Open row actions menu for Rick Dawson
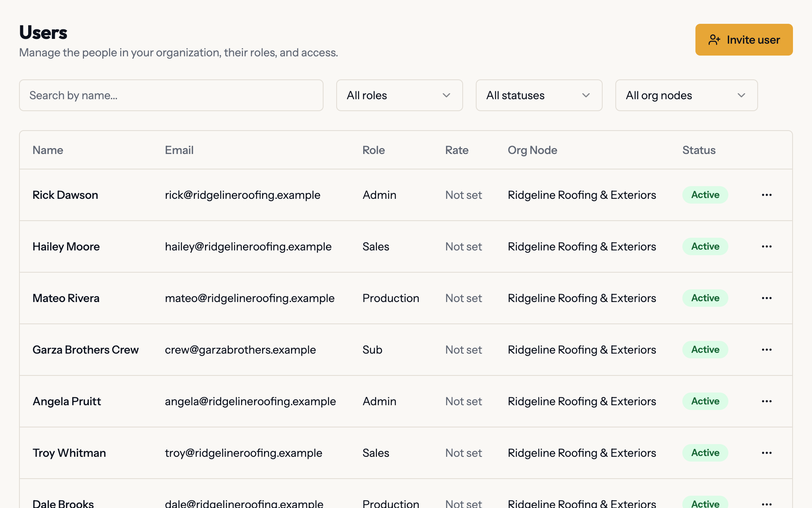Viewport: 812px width, 508px height. pyautogui.click(x=766, y=195)
